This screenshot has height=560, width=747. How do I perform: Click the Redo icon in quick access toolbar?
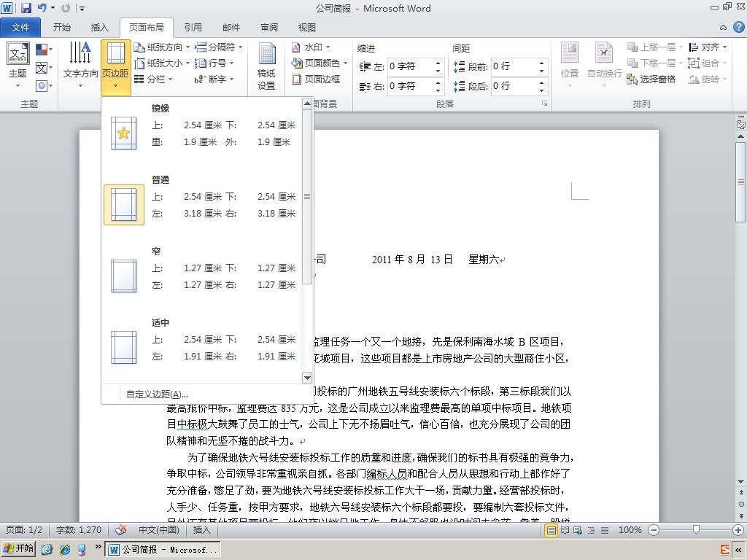coord(66,7)
